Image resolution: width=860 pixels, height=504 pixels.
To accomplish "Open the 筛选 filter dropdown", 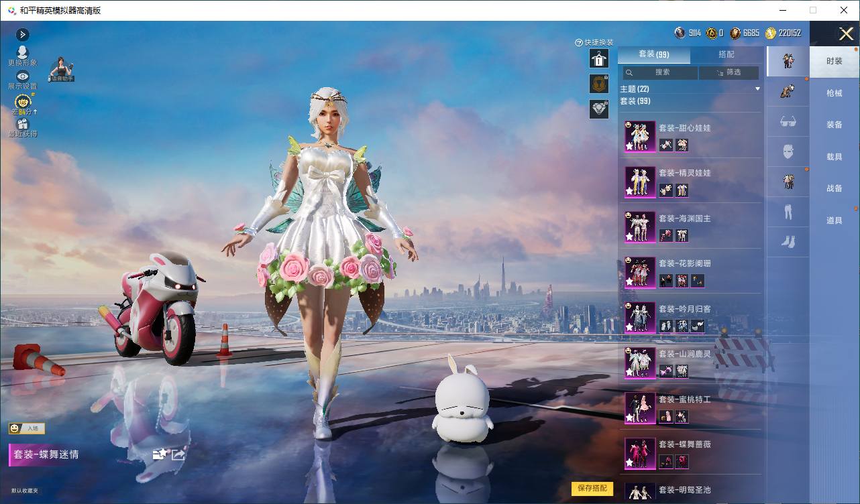I will click(729, 72).
